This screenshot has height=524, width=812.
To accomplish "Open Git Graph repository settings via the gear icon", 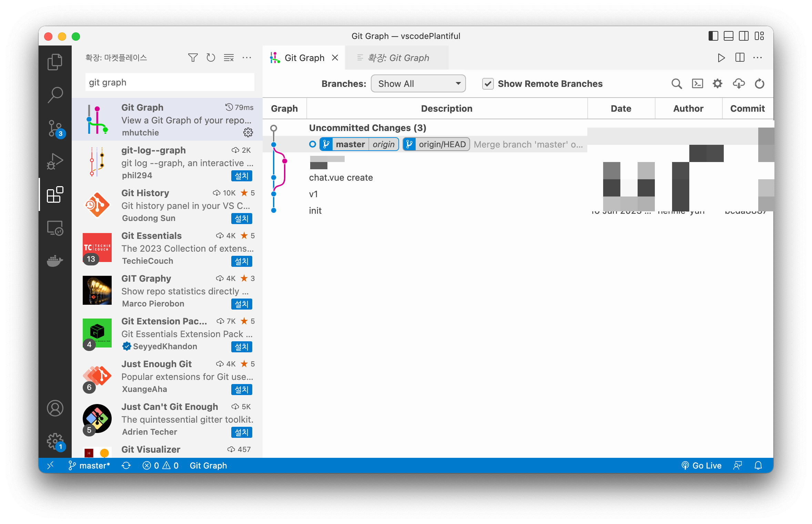I will click(x=718, y=84).
